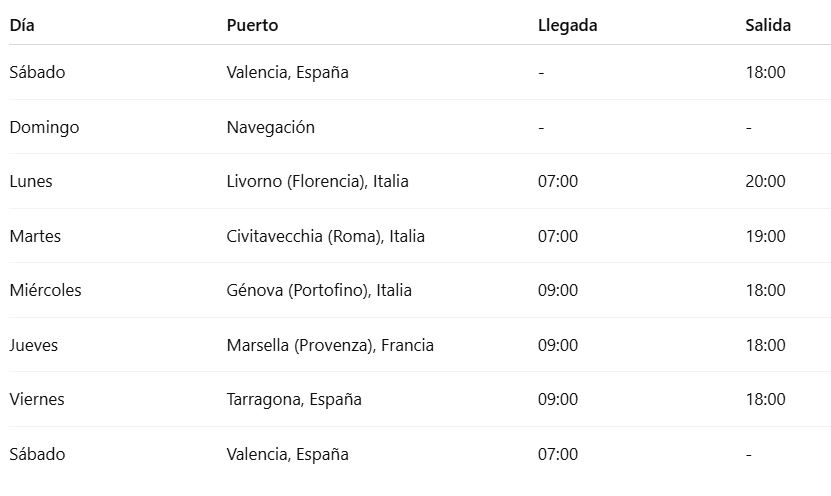Click the "Navegación" port cell
This screenshot has width=831, height=496.
coord(270,127)
